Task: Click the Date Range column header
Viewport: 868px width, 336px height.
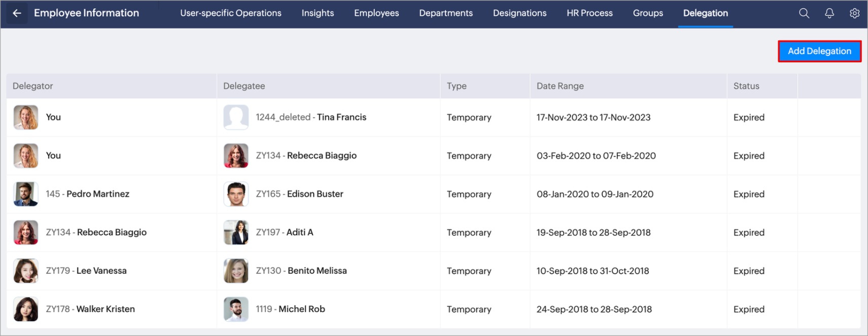Action: click(x=560, y=86)
